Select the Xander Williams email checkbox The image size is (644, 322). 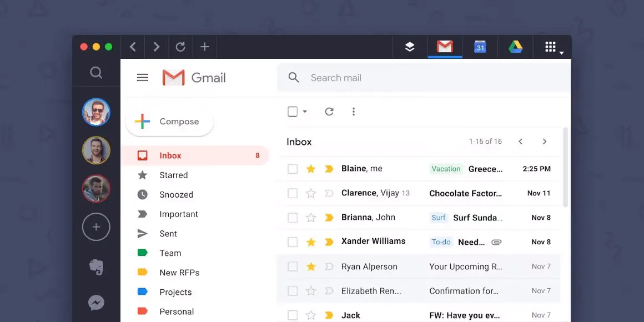293,242
